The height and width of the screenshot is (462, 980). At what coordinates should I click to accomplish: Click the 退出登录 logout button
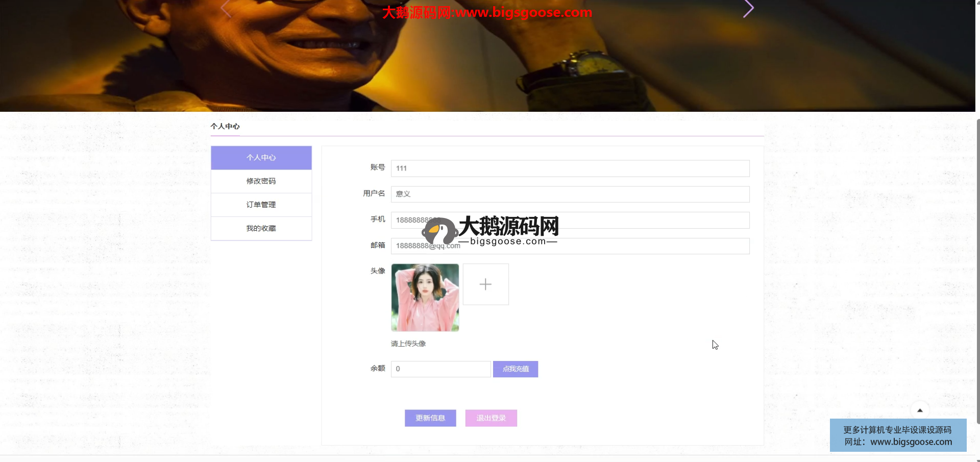pos(491,418)
